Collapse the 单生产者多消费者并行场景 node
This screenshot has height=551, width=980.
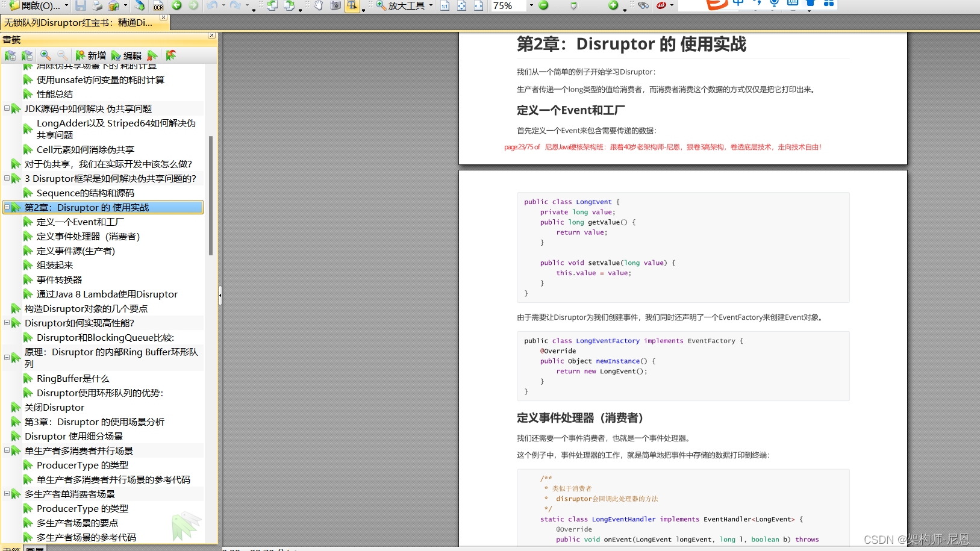click(7, 450)
